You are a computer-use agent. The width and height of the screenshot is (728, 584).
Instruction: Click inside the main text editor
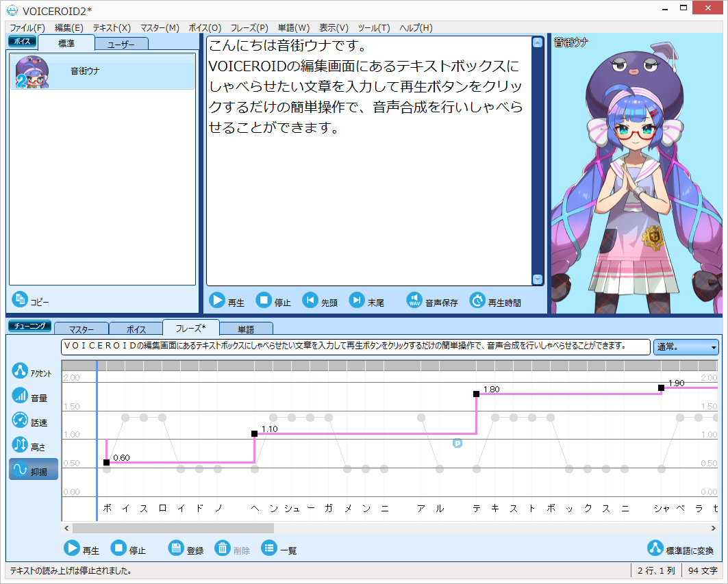[368, 161]
